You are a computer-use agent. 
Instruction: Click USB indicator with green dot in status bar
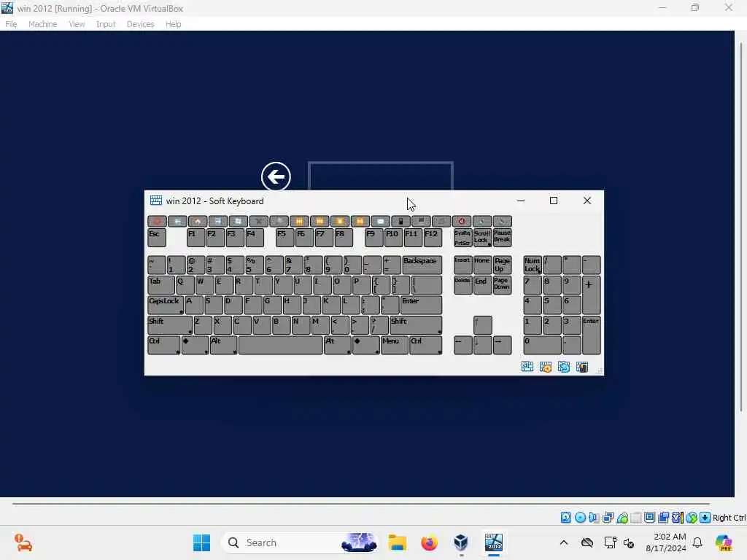622,518
